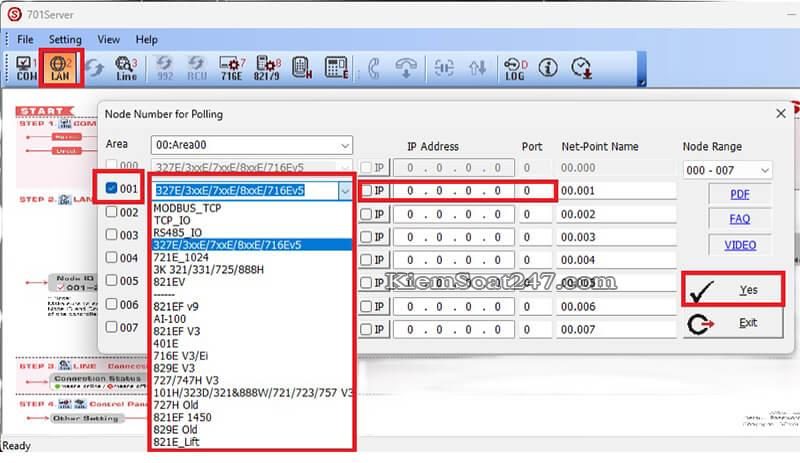The height and width of the screenshot is (463, 800).
Task: Enable node 006 checkbox
Action: tap(111, 304)
